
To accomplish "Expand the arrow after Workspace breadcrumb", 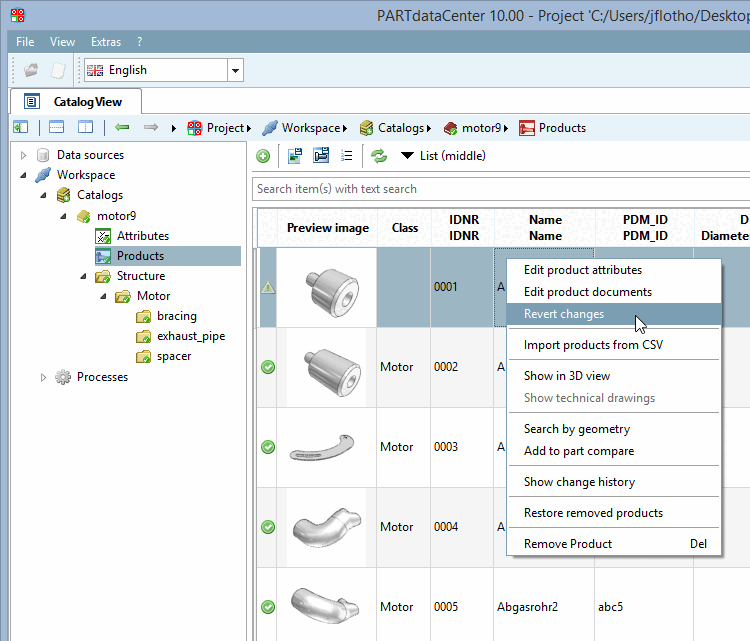I will 344,129.
